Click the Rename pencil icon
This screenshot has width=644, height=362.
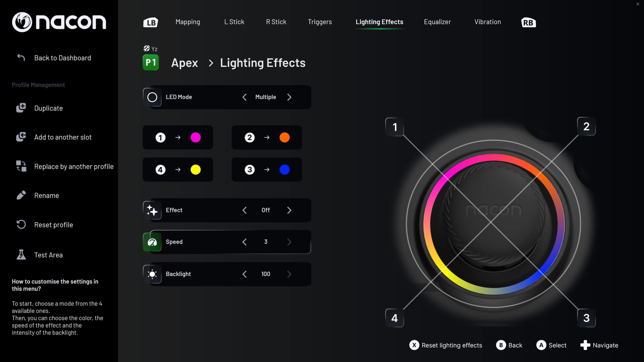[21, 195]
